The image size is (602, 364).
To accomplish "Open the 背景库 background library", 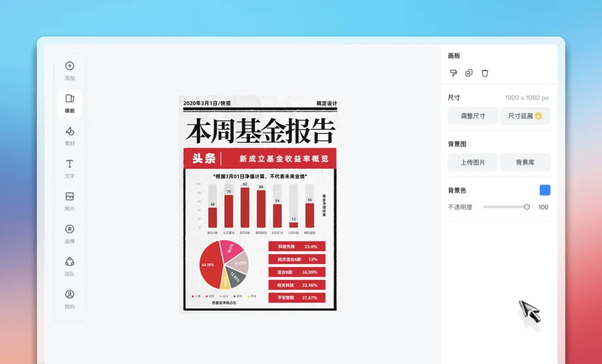I will pyautogui.click(x=525, y=162).
